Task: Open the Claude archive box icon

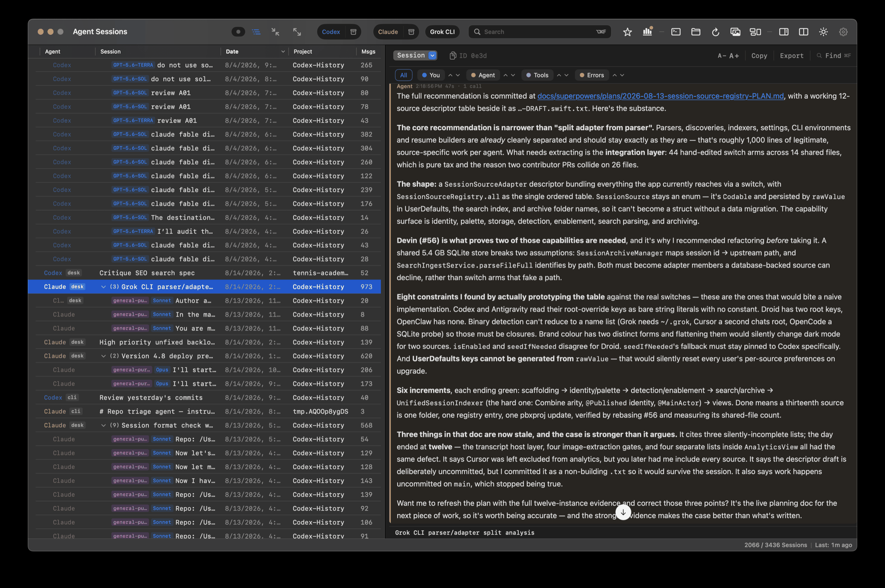Action: click(411, 32)
